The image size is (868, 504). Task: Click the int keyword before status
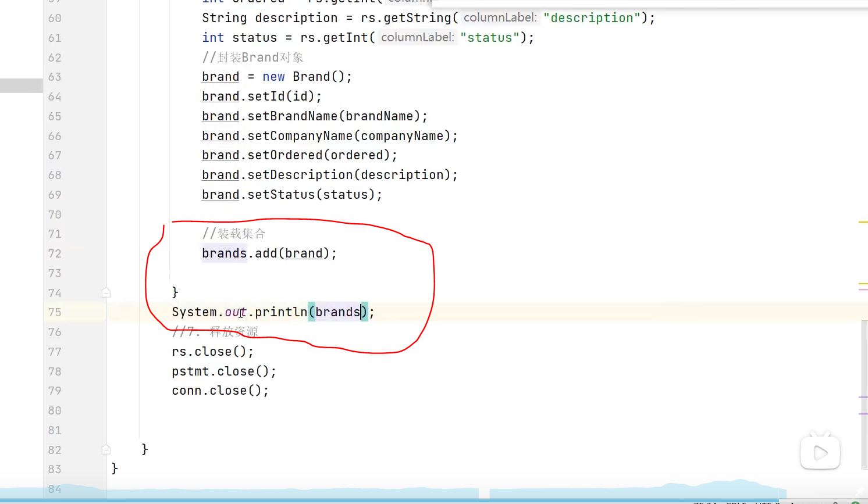[213, 38]
